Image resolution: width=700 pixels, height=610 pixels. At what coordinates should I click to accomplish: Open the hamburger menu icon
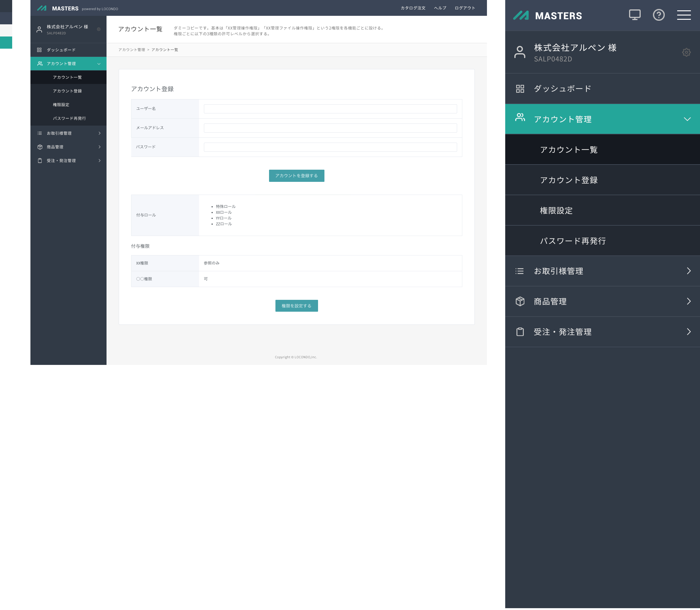(x=683, y=15)
